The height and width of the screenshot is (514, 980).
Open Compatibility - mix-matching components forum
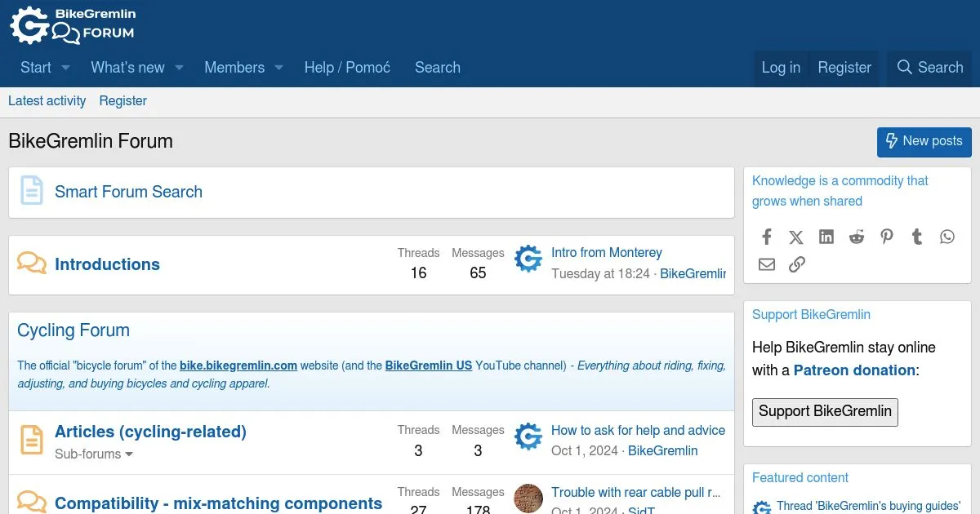pos(218,503)
